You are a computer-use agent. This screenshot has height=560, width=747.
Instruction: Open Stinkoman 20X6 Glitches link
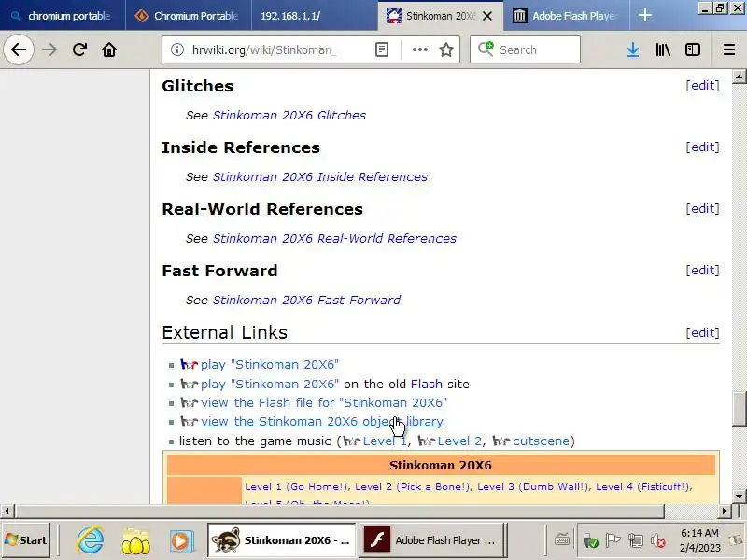tap(289, 115)
